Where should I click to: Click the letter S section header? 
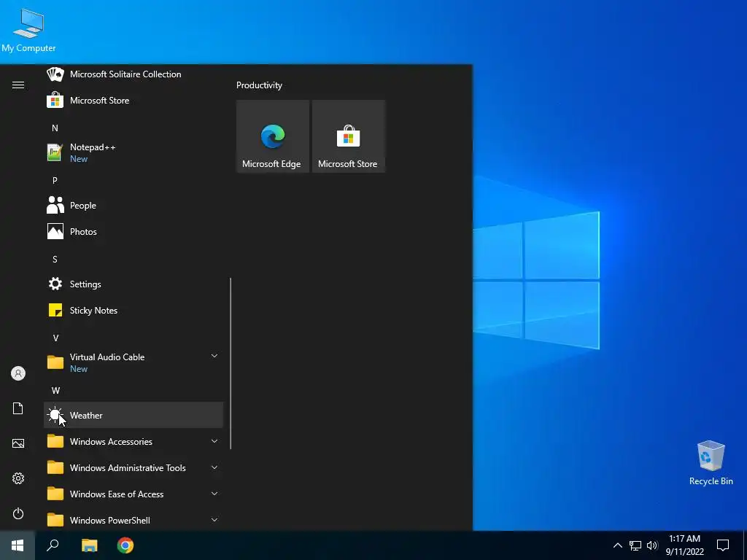(55, 259)
